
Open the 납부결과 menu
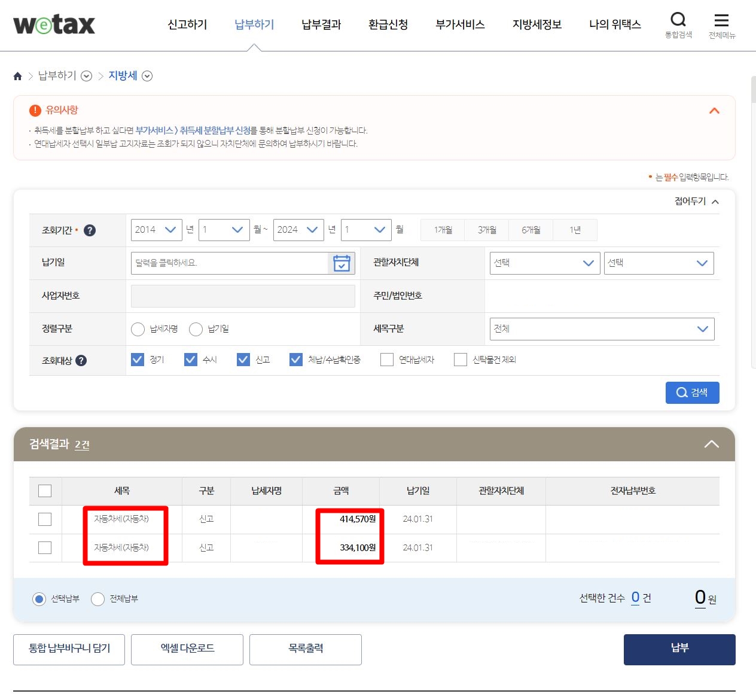click(x=321, y=25)
